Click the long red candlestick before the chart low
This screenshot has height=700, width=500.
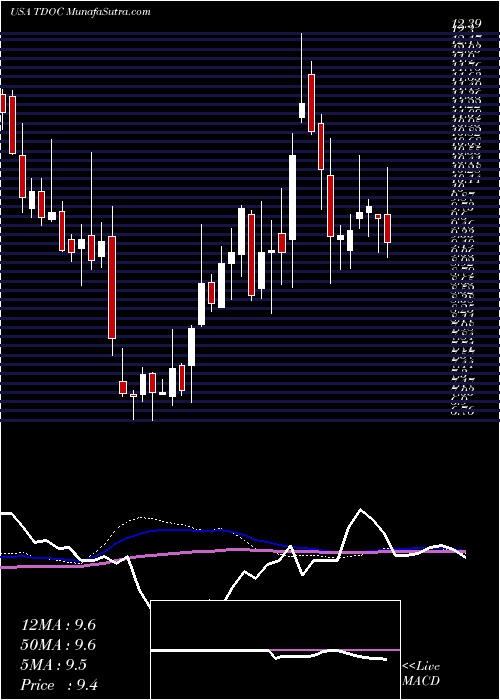[112, 287]
